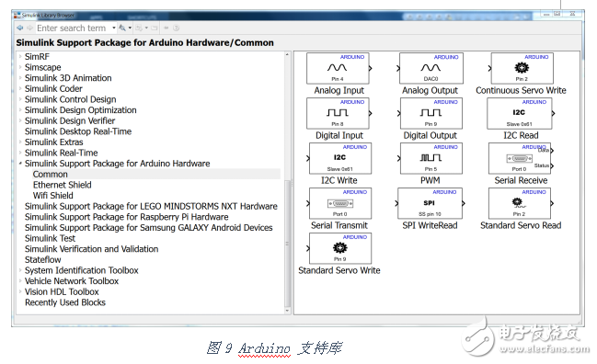Click library tree scroll up arrow
Screen dimensions: 597x364
(287, 55)
